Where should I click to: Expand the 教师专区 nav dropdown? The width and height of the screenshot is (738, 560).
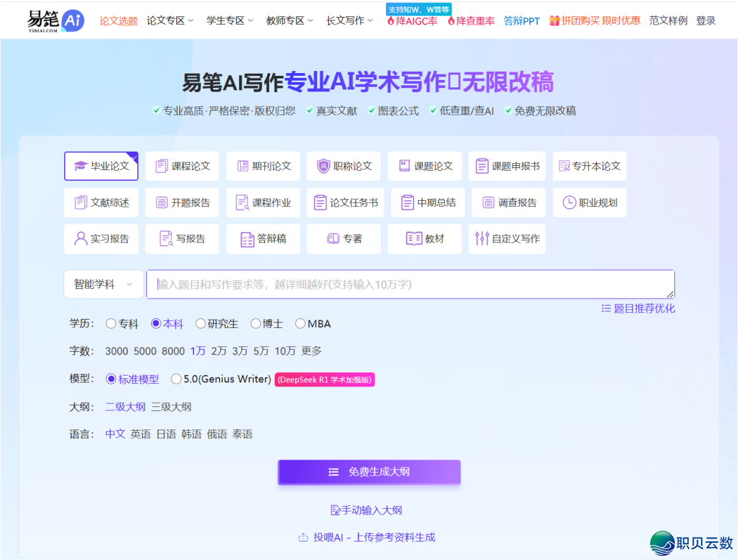pyautogui.click(x=290, y=20)
